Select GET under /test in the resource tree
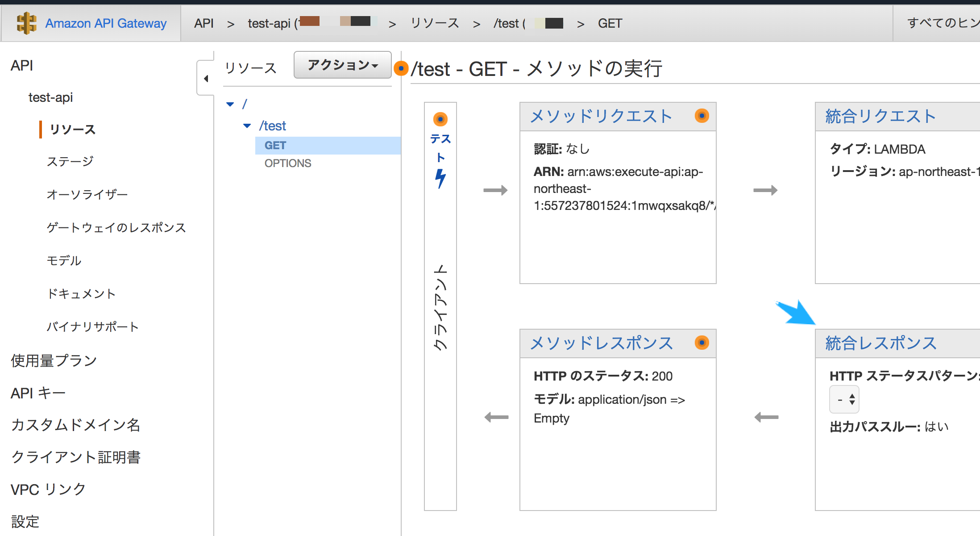This screenshot has width=980, height=536. [276, 145]
